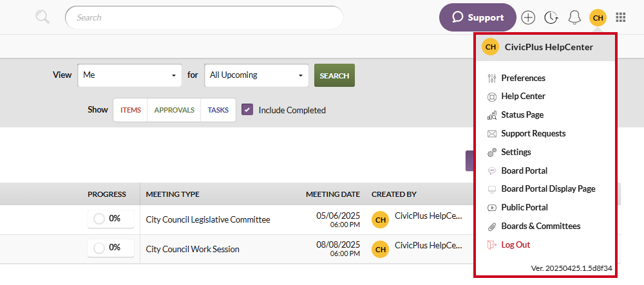
Task: Click the MEETING DATE column header
Action: [x=333, y=194]
